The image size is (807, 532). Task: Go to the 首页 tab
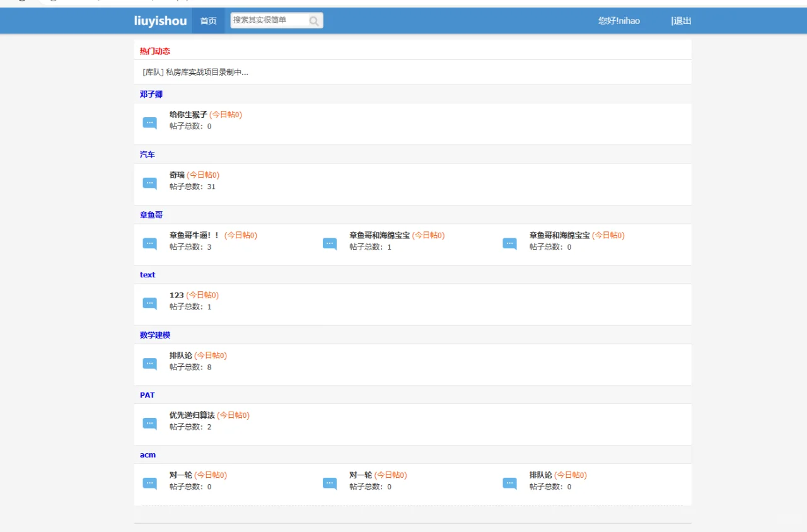click(209, 21)
